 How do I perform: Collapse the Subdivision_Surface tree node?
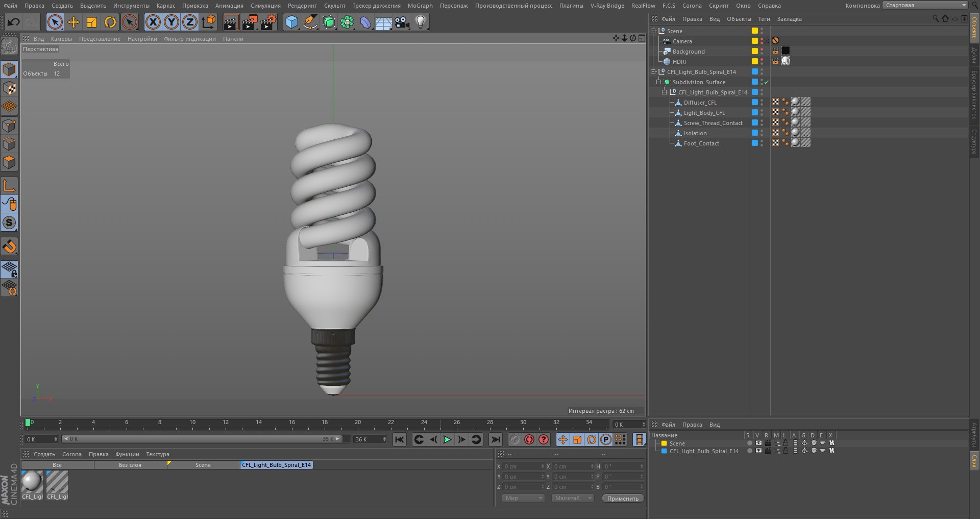pyautogui.click(x=658, y=82)
